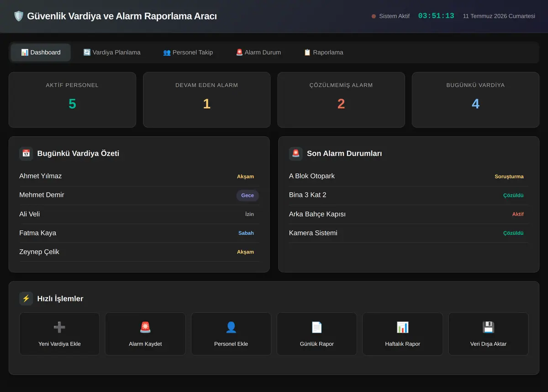Click the name Zeynep Çelik

39,252
